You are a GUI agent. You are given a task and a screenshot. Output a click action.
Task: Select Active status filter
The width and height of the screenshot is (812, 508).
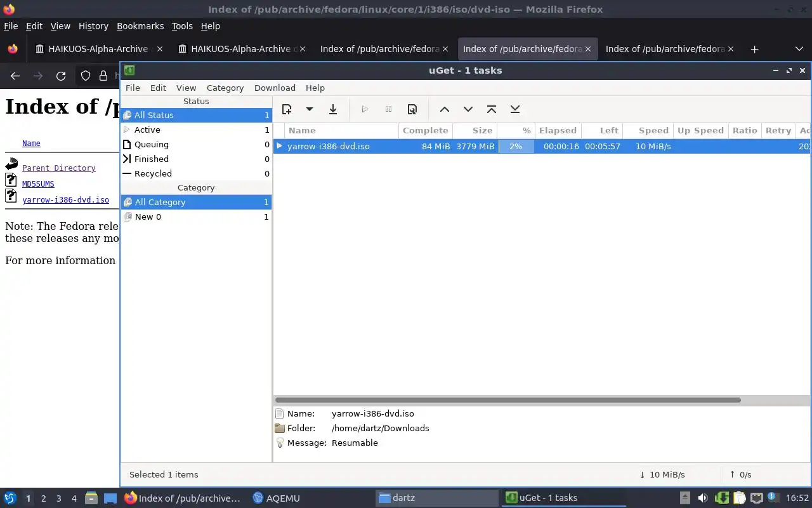click(x=196, y=130)
